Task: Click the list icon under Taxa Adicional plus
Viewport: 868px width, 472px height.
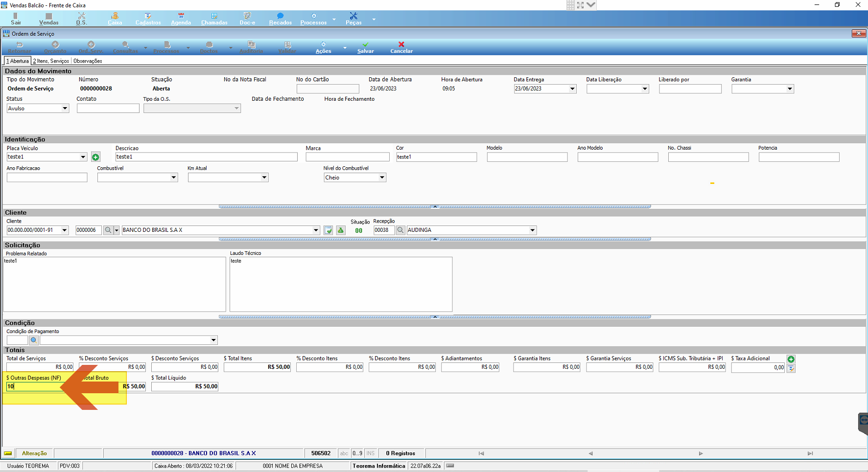Action: (x=791, y=368)
